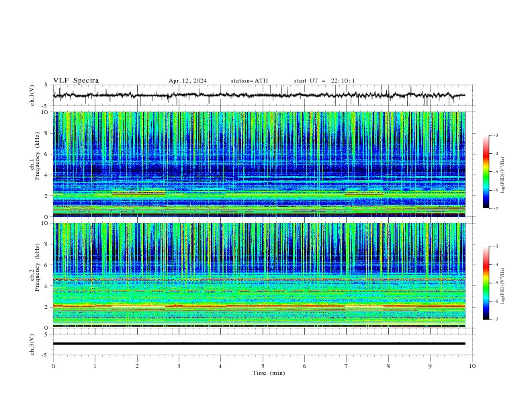The image size is (532, 411).
Task: Click the ch.1 voltage waveform trace panel
Action: pyautogui.click(x=264, y=95)
